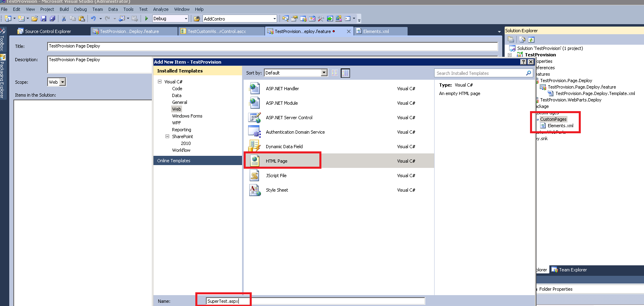This screenshot has height=306, width=644.
Task: Open the AddContro find combo box
Action: click(x=274, y=19)
